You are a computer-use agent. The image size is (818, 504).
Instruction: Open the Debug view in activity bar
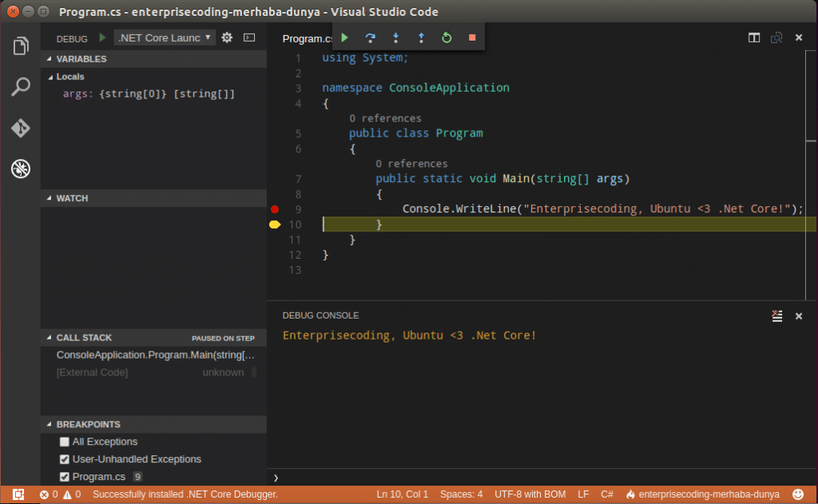pos(21,169)
